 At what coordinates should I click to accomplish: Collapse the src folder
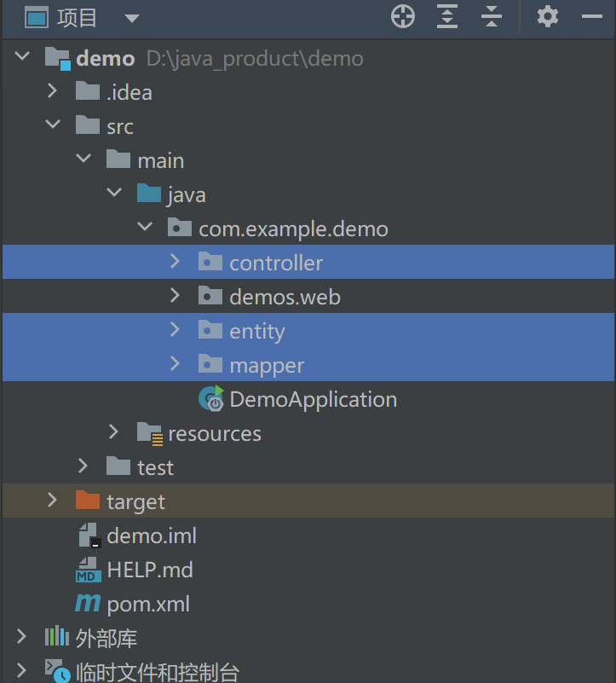click(53, 125)
